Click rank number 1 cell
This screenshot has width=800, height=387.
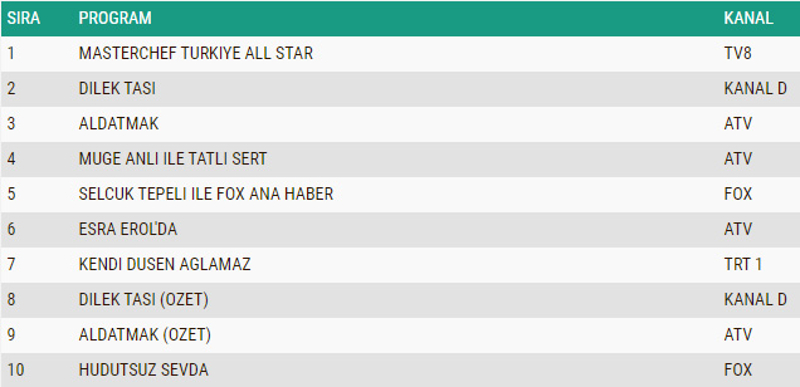[11, 54]
